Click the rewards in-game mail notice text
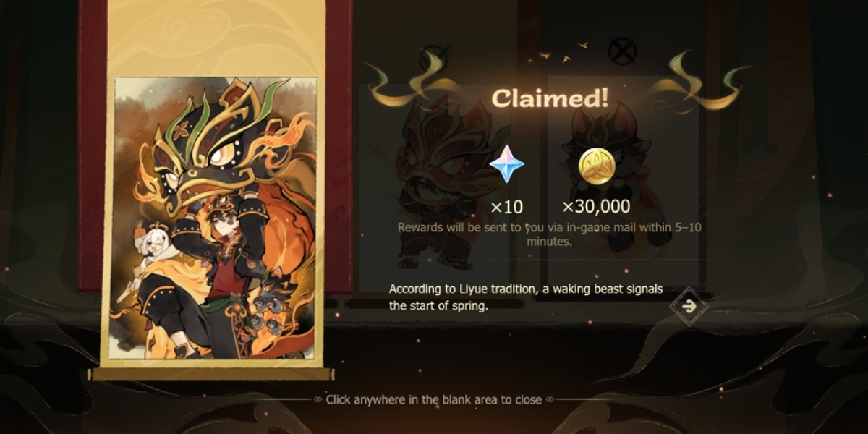Viewport: 868px width, 434px height. (550, 234)
